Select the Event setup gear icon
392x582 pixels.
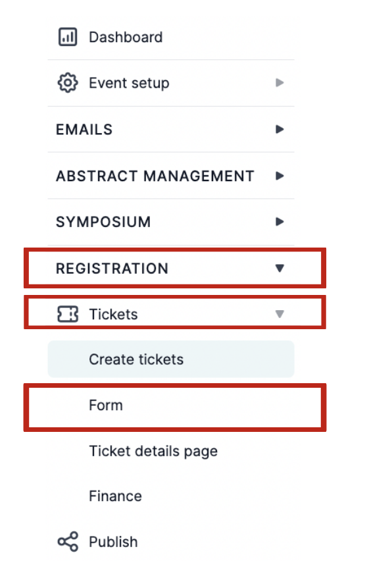(x=67, y=83)
